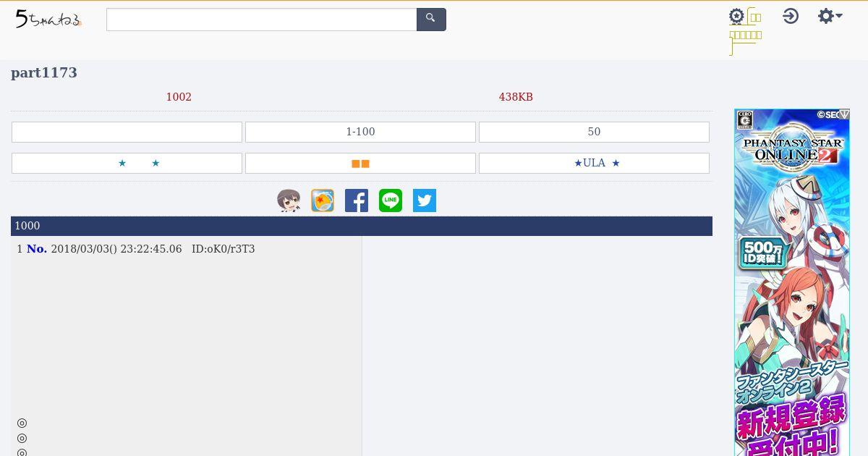The image size is (868, 456).
Task: Click post ID oK0/r3T3
Action: point(223,249)
